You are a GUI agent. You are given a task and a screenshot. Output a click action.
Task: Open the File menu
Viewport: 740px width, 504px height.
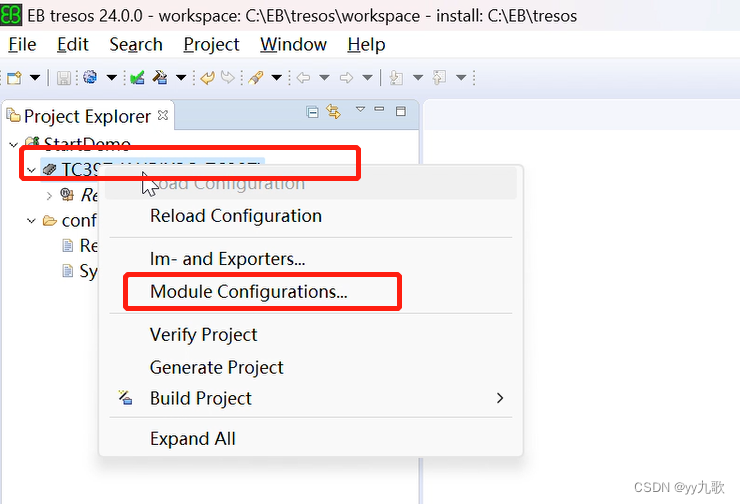[x=22, y=44]
